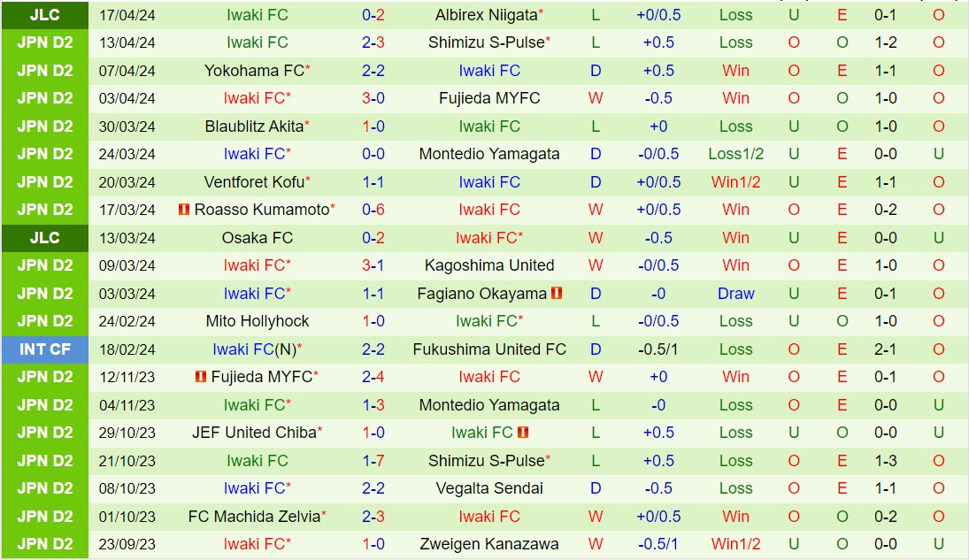Image resolution: width=969 pixels, height=560 pixels.
Task: Click the 0-6 score against Roasso Kumamoto
Action: click(373, 210)
